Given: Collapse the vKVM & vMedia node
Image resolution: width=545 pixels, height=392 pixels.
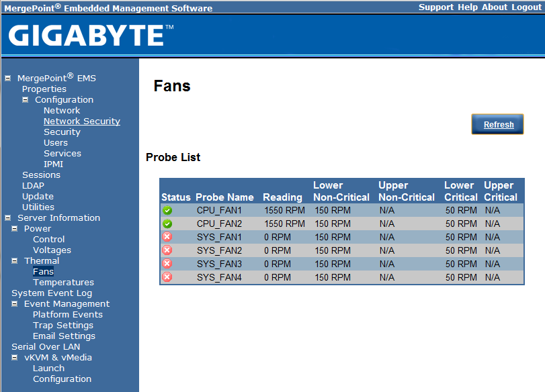Looking at the screenshot, I should coord(15,358).
